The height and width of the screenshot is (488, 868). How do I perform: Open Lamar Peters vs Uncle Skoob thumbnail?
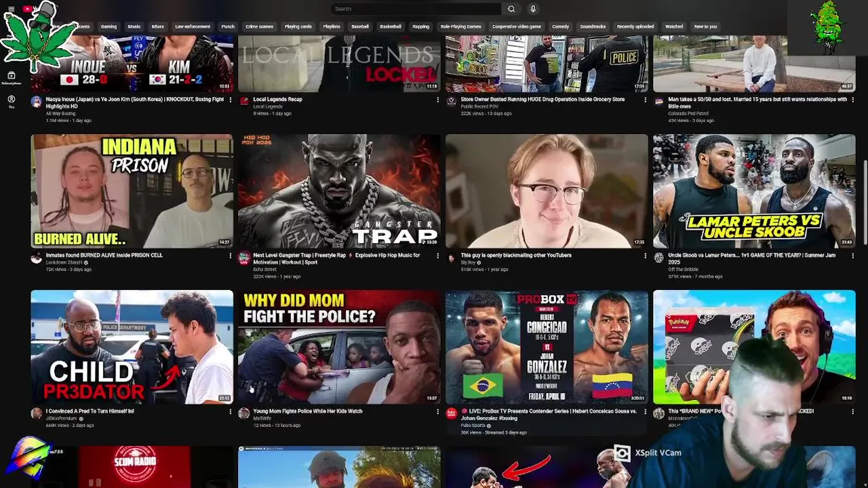coord(754,191)
